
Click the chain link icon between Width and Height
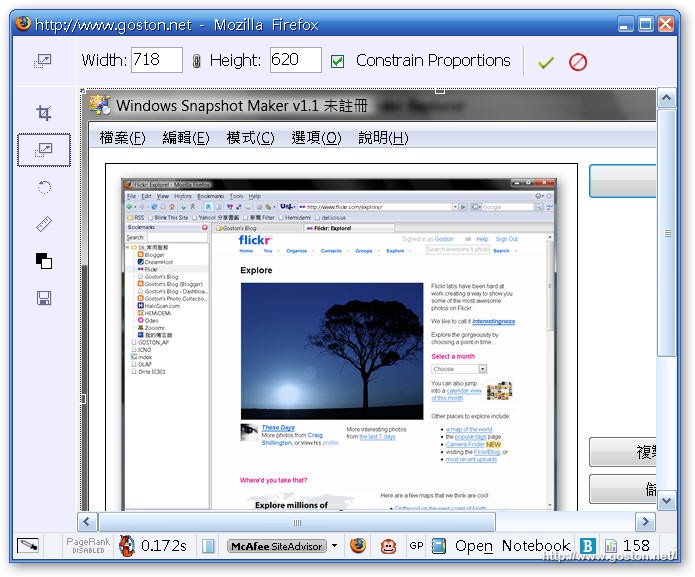[x=196, y=61]
